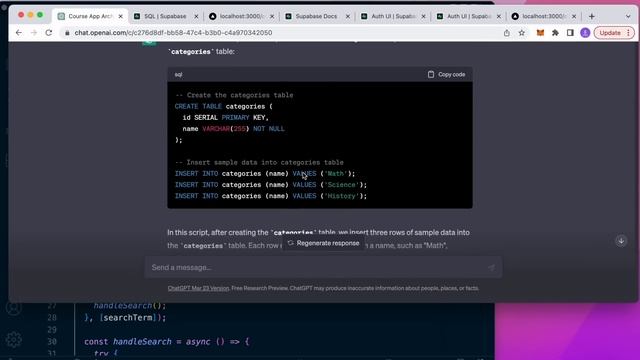
Task: Switch to SQL | Supabase tab
Action: click(165, 16)
